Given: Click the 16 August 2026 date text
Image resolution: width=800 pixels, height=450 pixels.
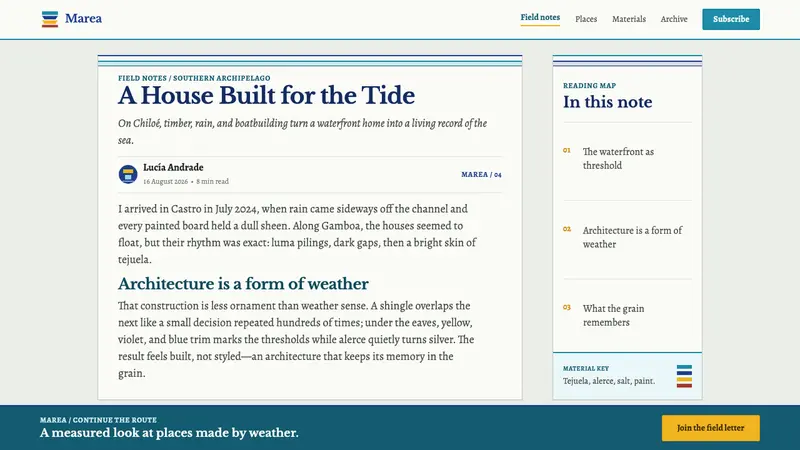Looking at the screenshot, I should [165, 181].
